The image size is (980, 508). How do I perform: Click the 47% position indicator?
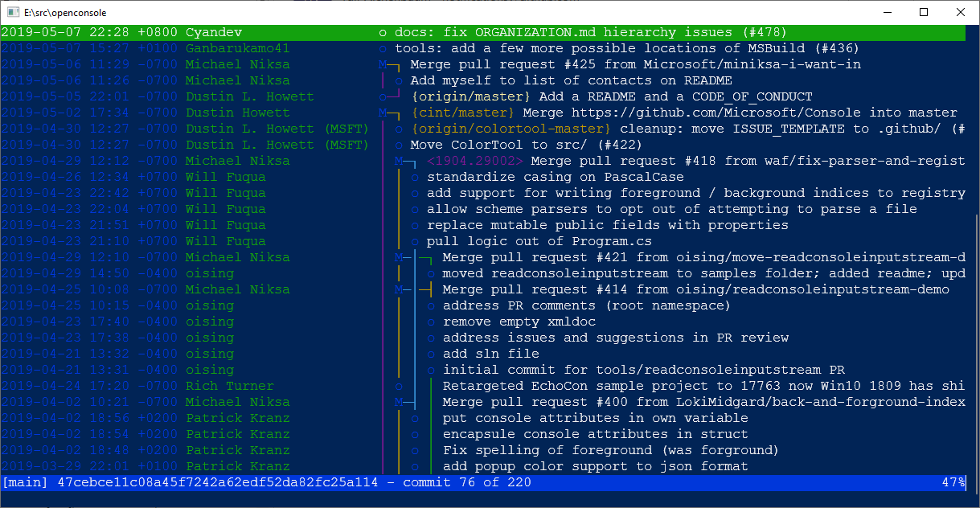coord(953,482)
